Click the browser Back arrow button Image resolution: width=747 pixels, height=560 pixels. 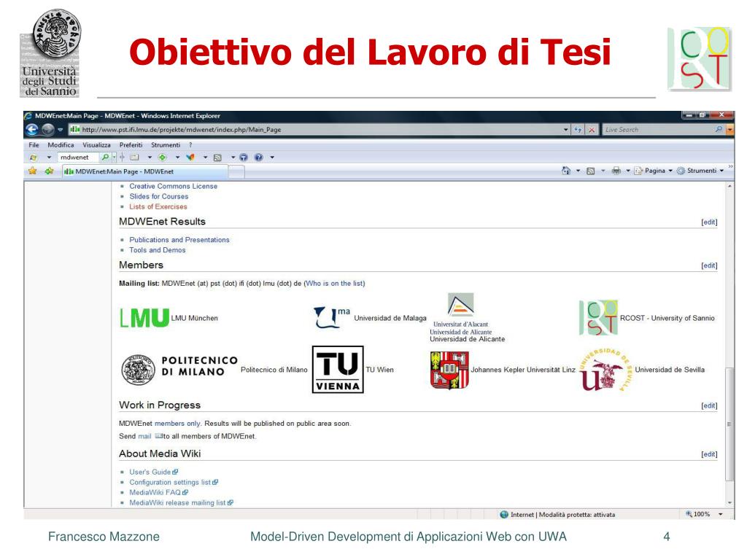click(x=32, y=130)
